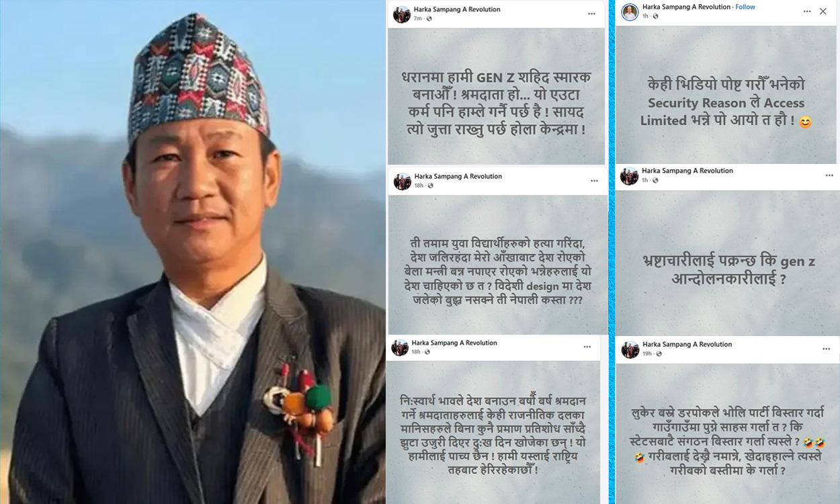
Task: Click page name on 19h post
Action: (687, 344)
